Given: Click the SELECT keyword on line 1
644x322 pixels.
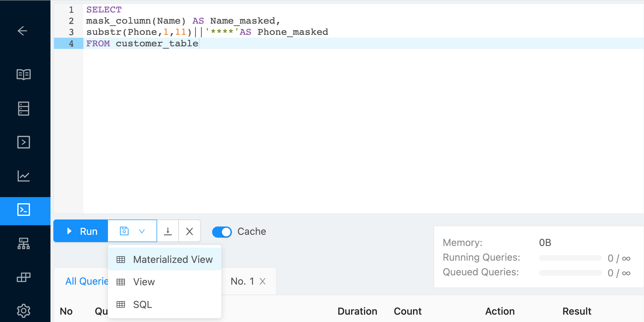Looking at the screenshot, I should click(x=104, y=10).
